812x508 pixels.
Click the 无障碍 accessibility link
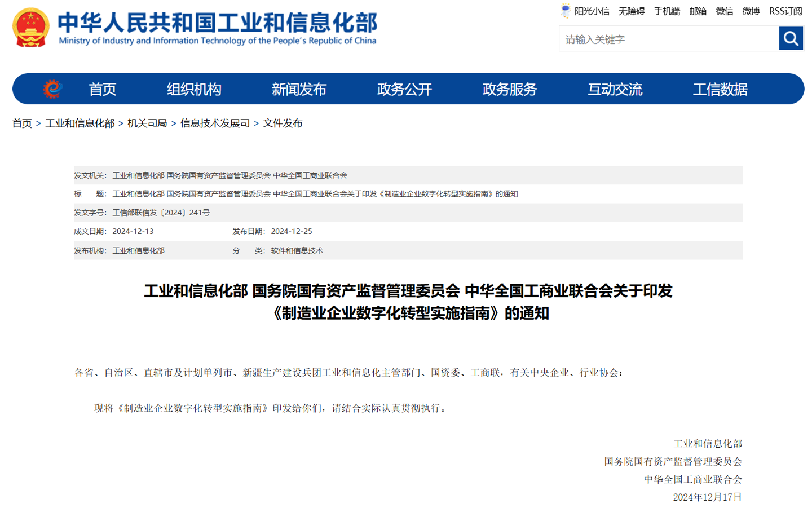click(x=631, y=11)
